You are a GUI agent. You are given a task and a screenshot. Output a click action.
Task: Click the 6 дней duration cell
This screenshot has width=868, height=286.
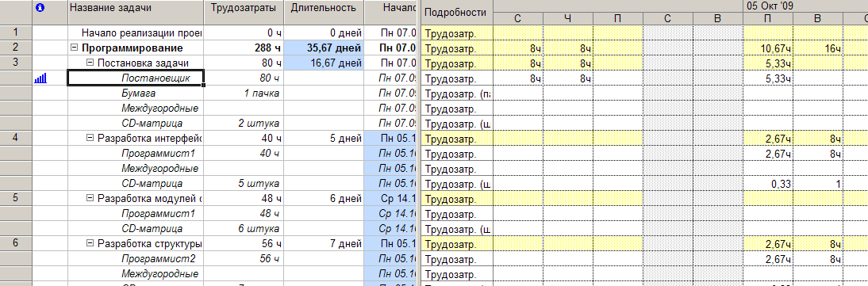coord(325,197)
